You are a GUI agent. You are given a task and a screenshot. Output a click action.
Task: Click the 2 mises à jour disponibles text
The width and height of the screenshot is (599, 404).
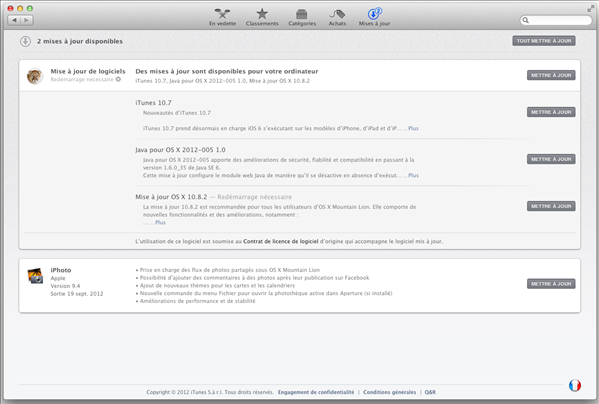(x=80, y=41)
